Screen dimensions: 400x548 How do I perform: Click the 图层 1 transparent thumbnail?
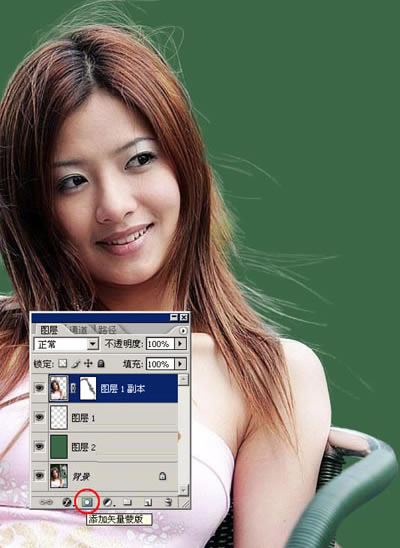[x=59, y=417]
